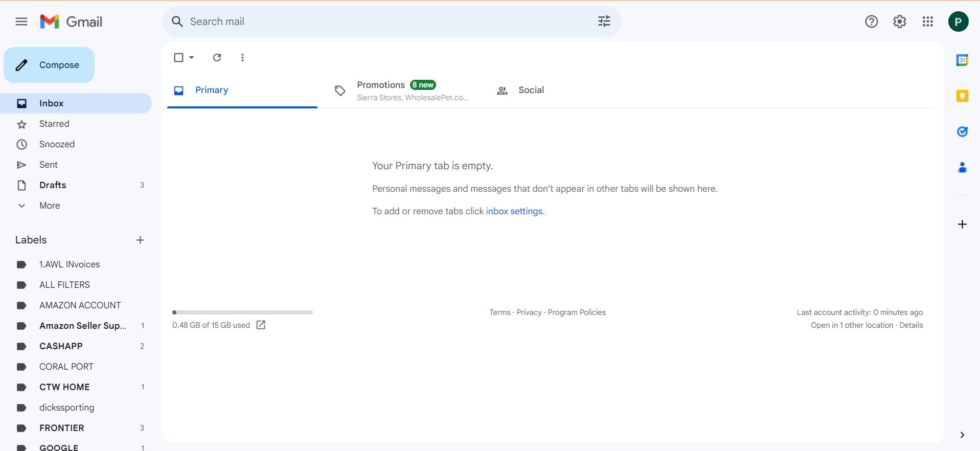Open Google Keep side panel

(x=962, y=96)
